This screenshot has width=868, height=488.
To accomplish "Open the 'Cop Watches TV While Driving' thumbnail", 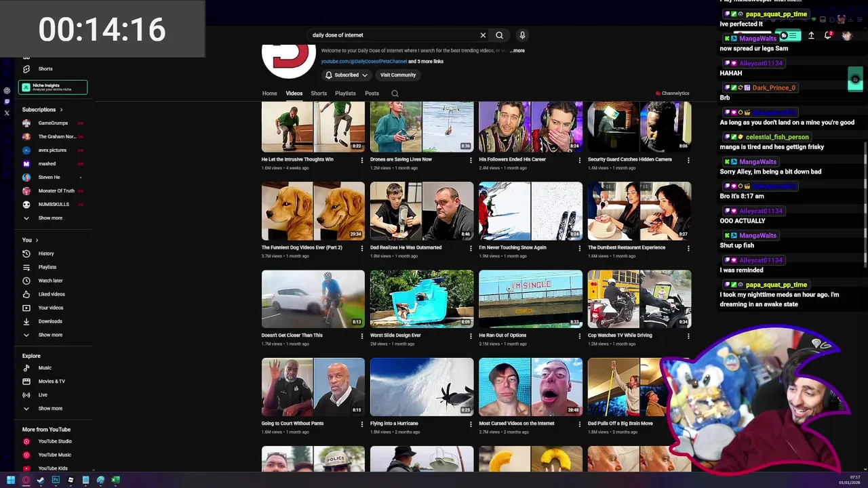I will pos(639,299).
